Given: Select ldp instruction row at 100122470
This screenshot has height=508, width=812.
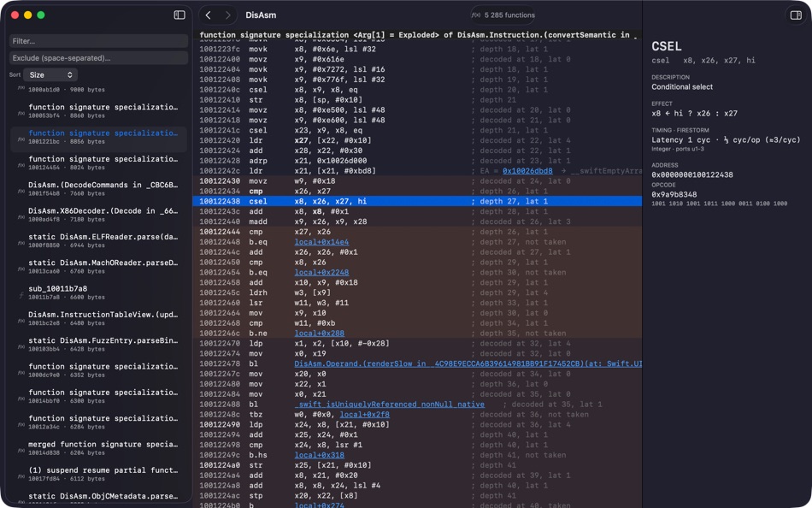Looking at the screenshot, I should [417, 343].
